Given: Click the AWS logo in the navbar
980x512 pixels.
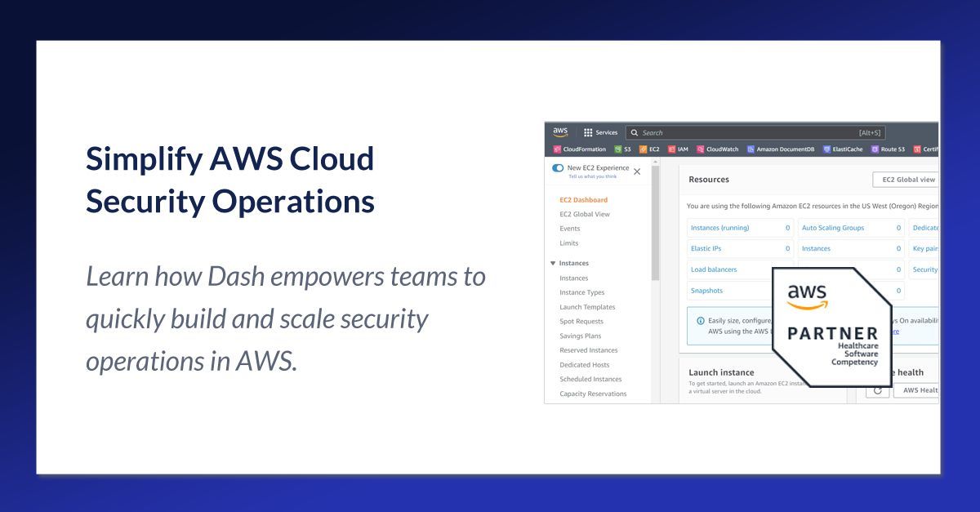Looking at the screenshot, I should point(560,131).
